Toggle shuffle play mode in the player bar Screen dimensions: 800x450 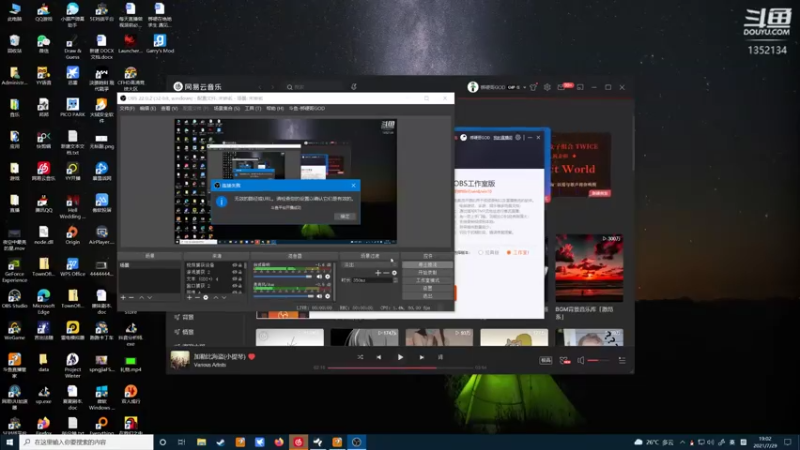click(x=360, y=357)
